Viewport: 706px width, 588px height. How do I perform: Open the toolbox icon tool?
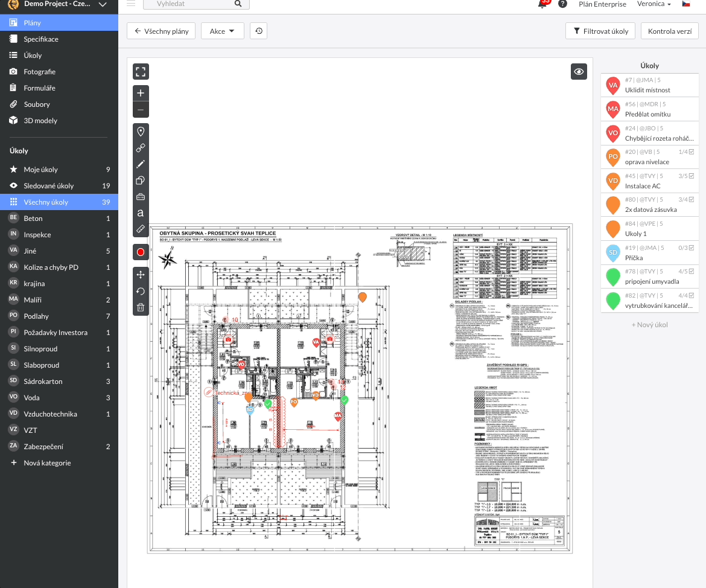(x=141, y=196)
